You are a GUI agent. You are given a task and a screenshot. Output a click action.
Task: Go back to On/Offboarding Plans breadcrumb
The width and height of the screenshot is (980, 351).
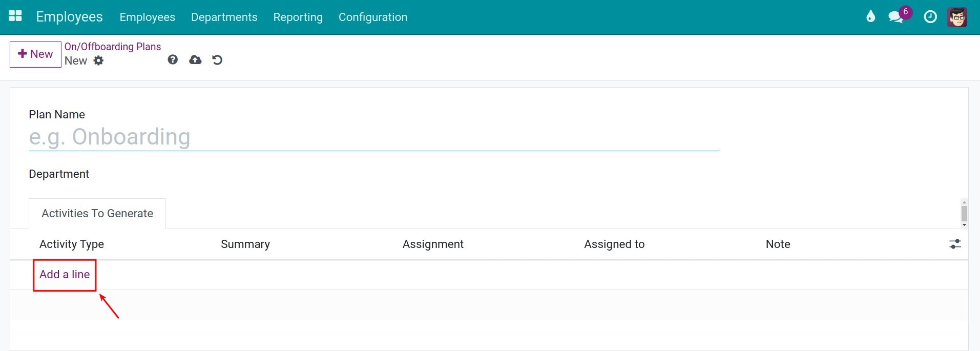[x=112, y=47]
